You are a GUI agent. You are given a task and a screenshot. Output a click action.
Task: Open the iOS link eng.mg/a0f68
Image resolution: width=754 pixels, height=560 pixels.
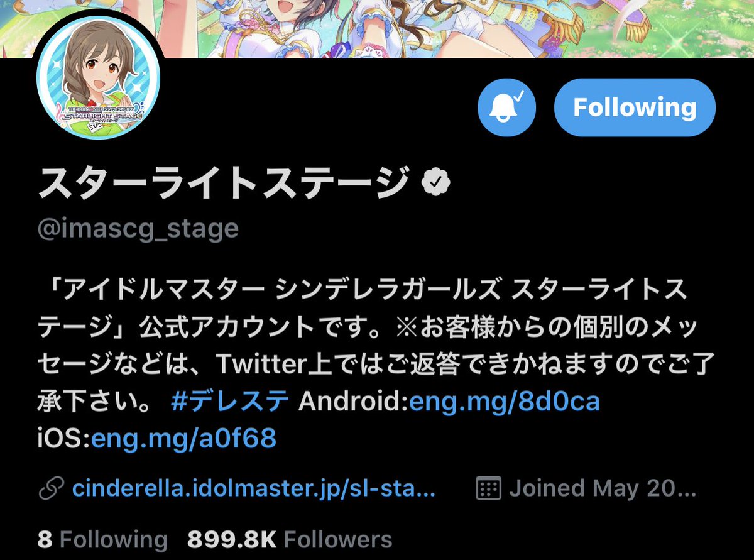pos(184,438)
